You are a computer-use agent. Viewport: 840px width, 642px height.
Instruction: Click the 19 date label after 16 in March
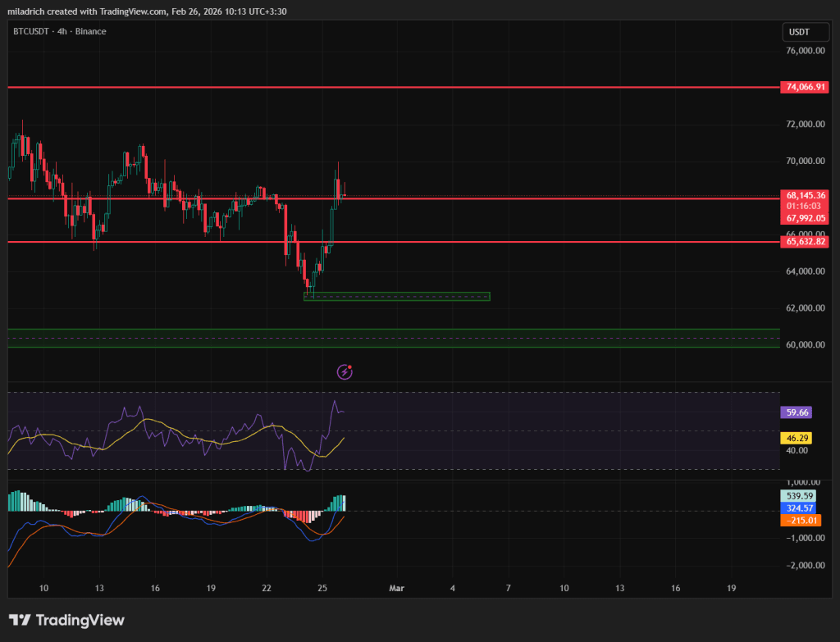click(x=731, y=588)
